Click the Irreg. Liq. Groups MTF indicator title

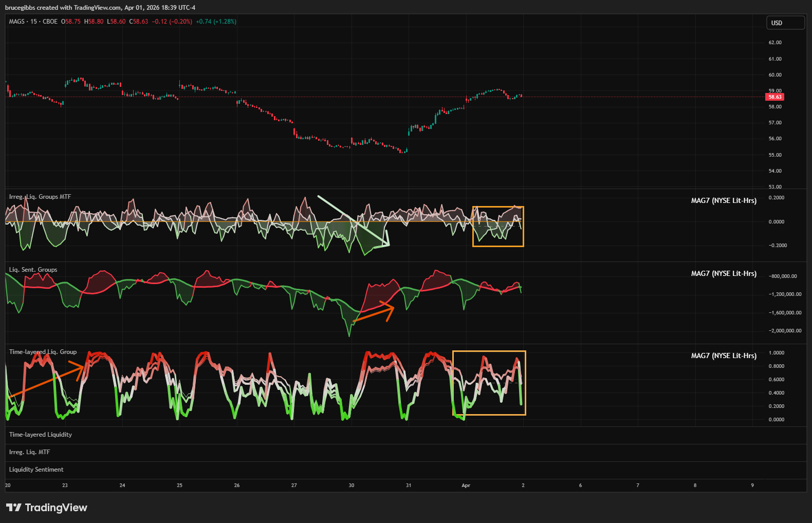tap(40, 197)
